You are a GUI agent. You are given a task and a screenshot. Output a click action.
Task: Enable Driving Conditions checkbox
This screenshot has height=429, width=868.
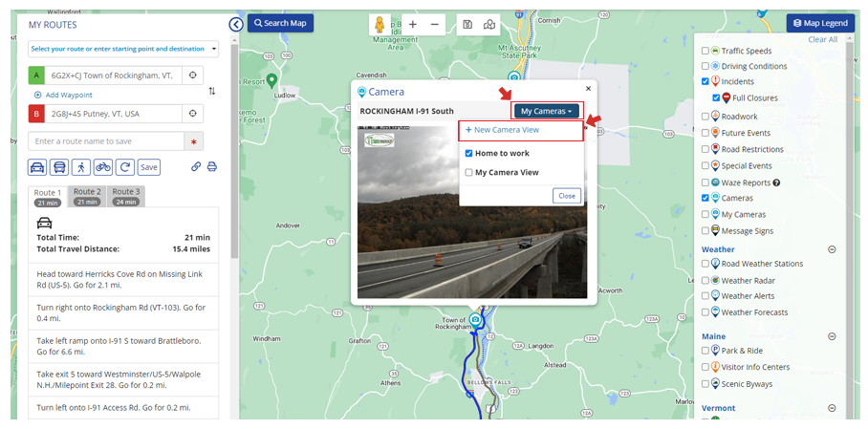point(705,66)
